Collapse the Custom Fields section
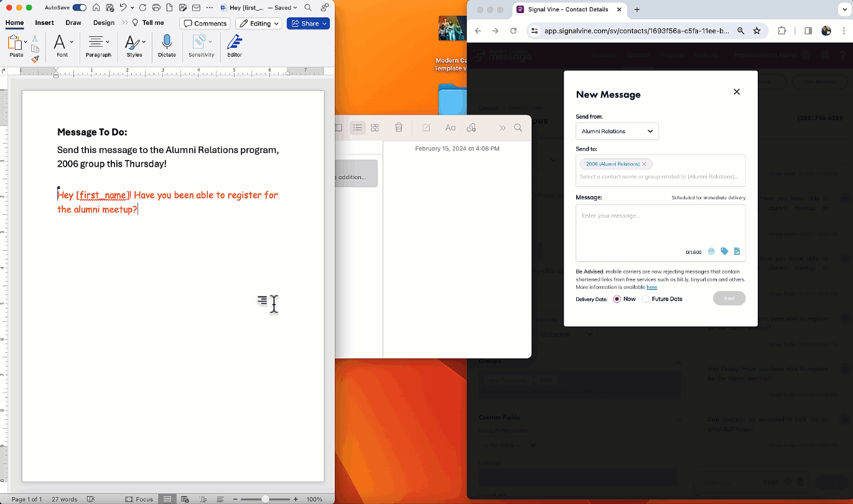Image resolution: width=853 pixels, height=504 pixels. (679, 418)
